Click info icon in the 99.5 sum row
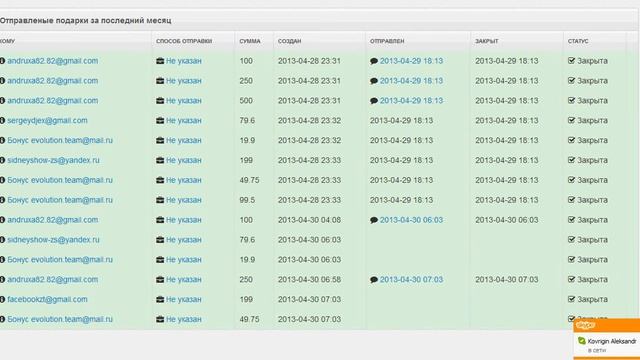Image resolution: width=640 pixels, height=360 pixels. [x=2, y=200]
